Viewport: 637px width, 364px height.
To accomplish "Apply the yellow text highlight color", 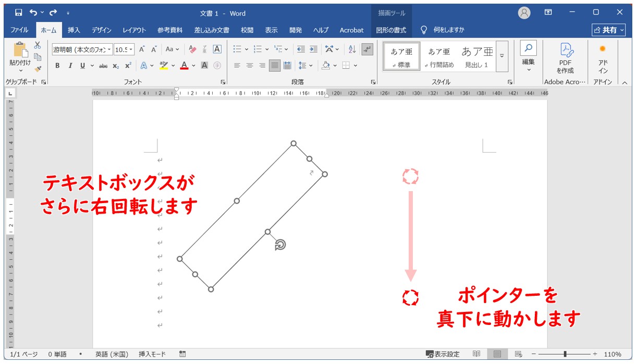I will 163,66.
